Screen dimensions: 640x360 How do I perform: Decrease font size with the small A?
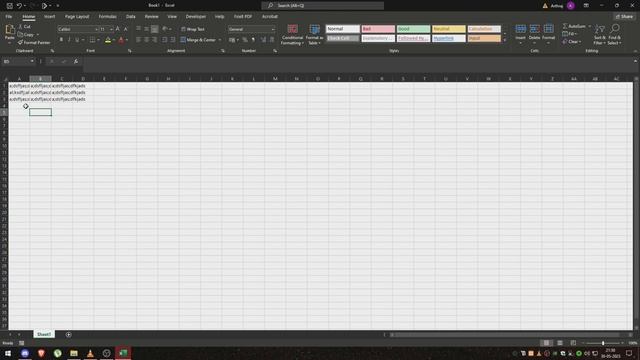(125, 29)
